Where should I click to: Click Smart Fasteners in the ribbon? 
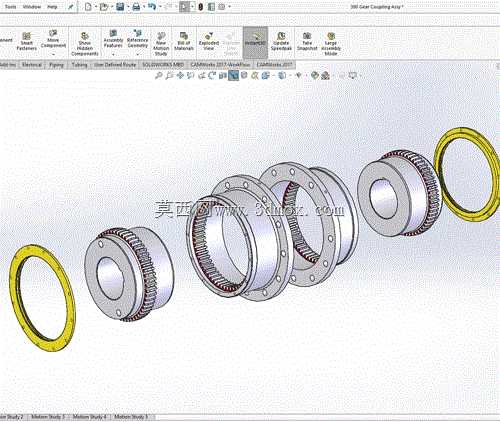coord(26,41)
